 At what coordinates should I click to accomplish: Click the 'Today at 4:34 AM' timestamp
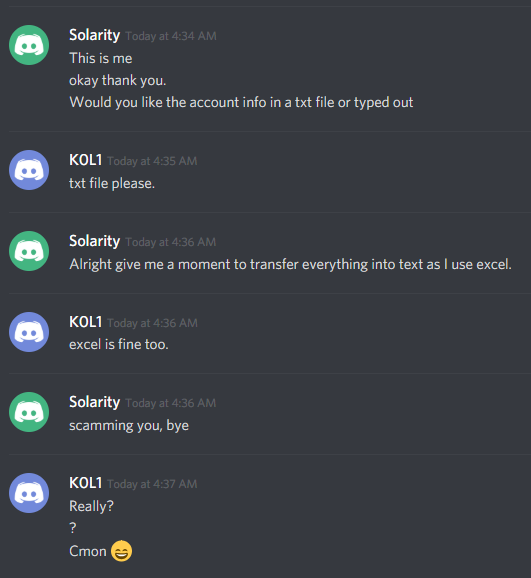[171, 36]
